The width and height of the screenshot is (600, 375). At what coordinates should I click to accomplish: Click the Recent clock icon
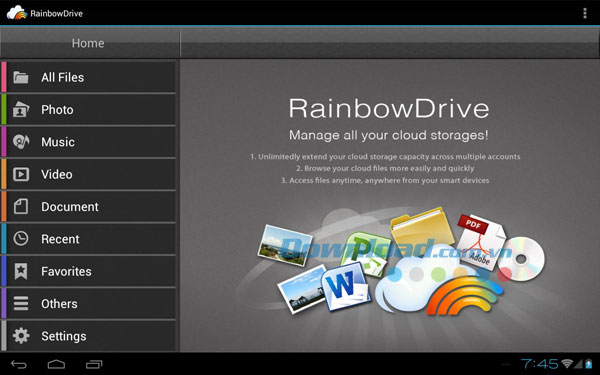point(21,239)
